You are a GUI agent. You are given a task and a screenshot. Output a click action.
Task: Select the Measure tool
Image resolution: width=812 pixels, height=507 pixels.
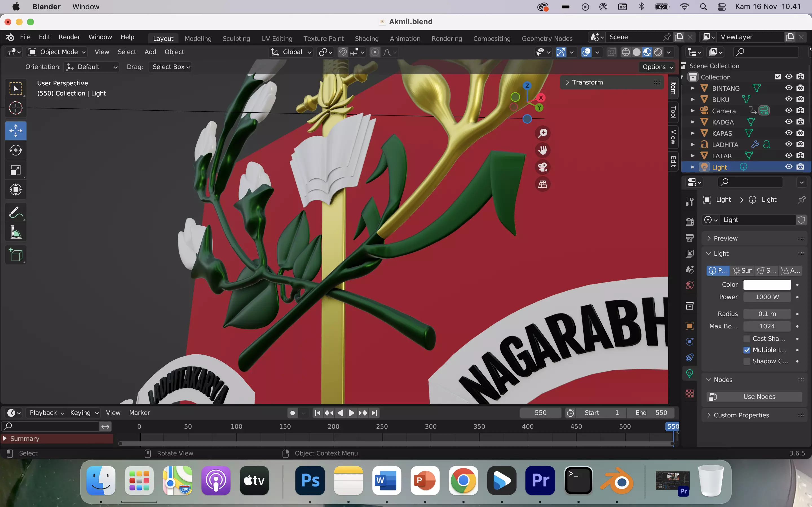pos(16,232)
